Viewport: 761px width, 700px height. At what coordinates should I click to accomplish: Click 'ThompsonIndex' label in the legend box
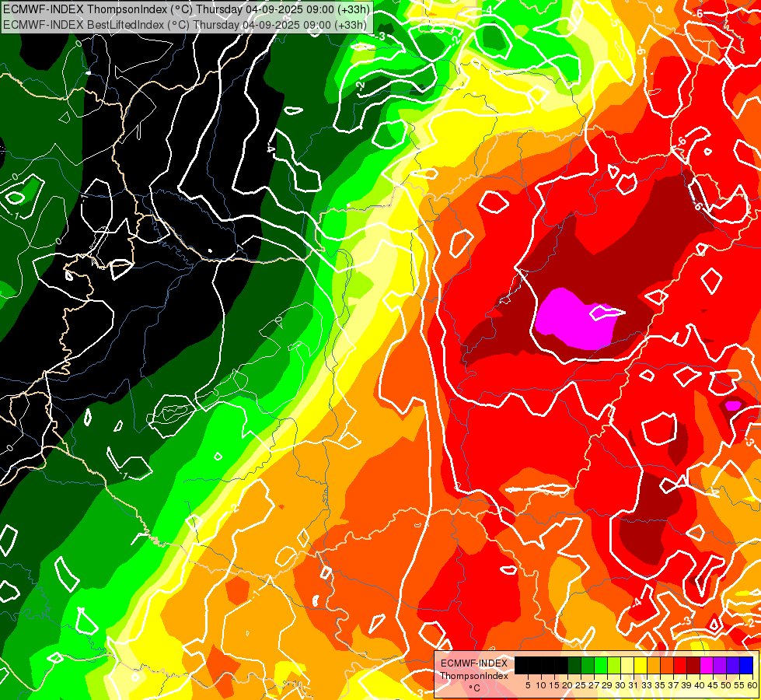pos(474,676)
